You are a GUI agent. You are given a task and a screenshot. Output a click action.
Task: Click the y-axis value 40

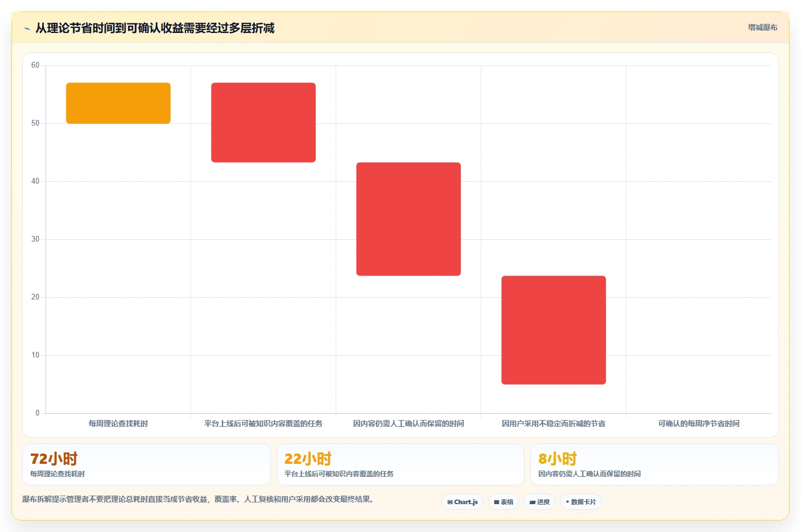[35, 181]
